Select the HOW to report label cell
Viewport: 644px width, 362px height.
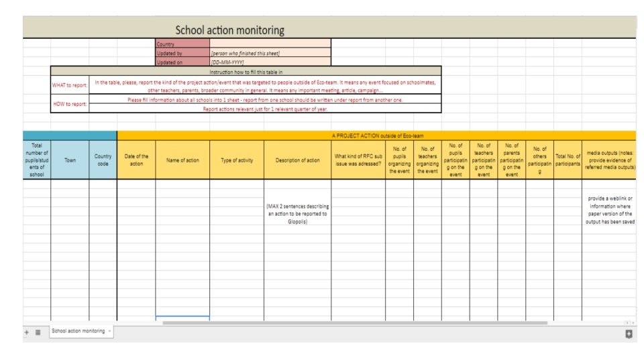tap(70, 104)
